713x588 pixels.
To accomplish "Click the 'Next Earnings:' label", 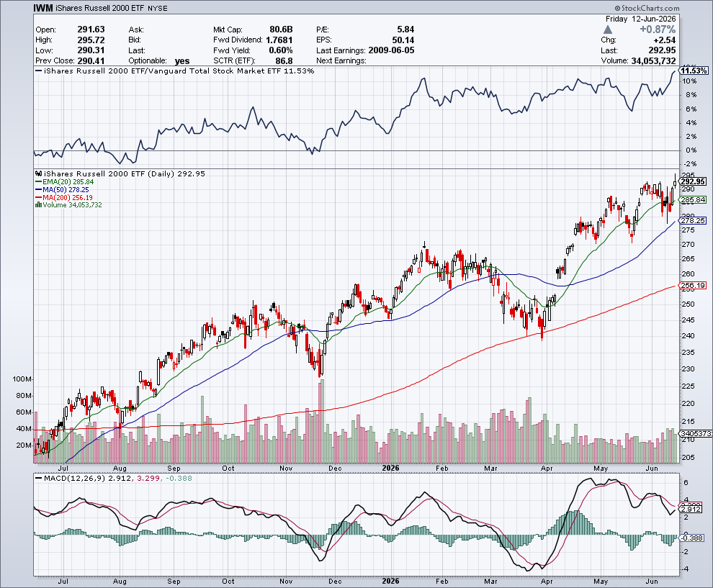I will [x=341, y=61].
